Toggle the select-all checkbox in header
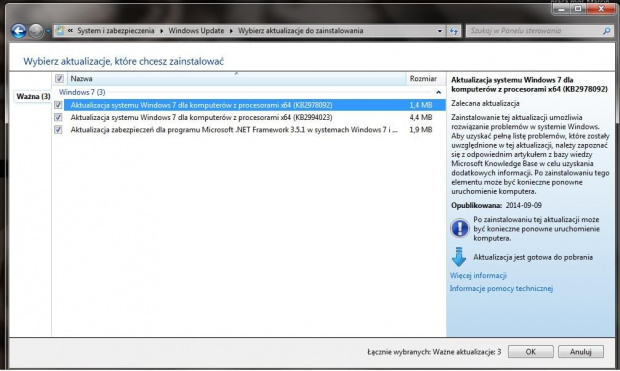The height and width of the screenshot is (371, 620). (59, 78)
